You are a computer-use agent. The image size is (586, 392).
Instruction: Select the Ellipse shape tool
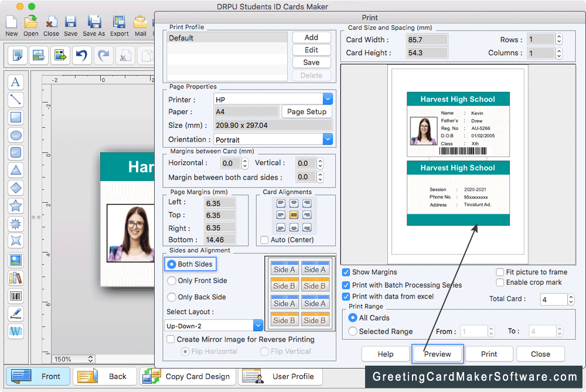click(16, 135)
